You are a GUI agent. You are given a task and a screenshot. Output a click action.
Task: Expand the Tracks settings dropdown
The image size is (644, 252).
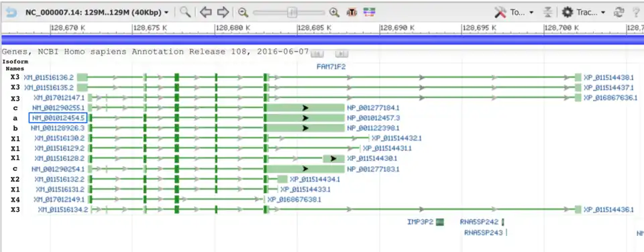(x=584, y=12)
